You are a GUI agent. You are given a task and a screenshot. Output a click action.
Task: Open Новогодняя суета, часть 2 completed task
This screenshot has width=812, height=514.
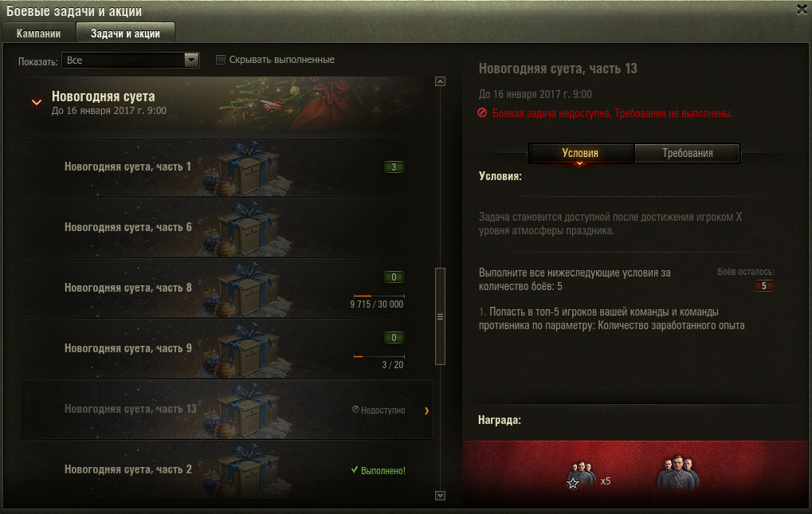point(226,470)
